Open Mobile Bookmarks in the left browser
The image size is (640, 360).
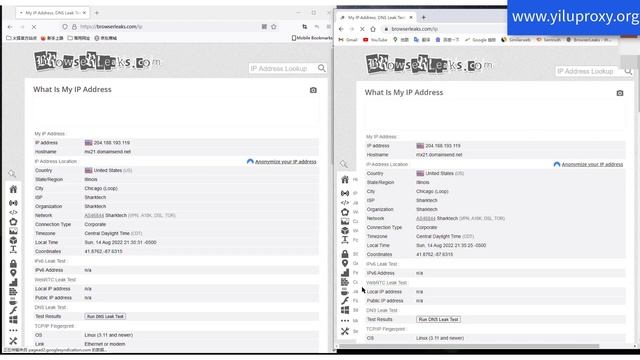[x=312, y=38]
